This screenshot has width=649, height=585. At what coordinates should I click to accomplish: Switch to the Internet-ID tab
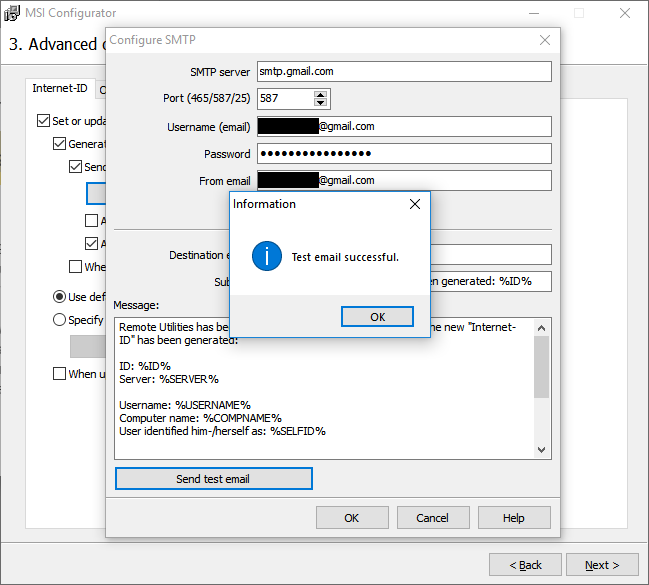click(61, 89)
